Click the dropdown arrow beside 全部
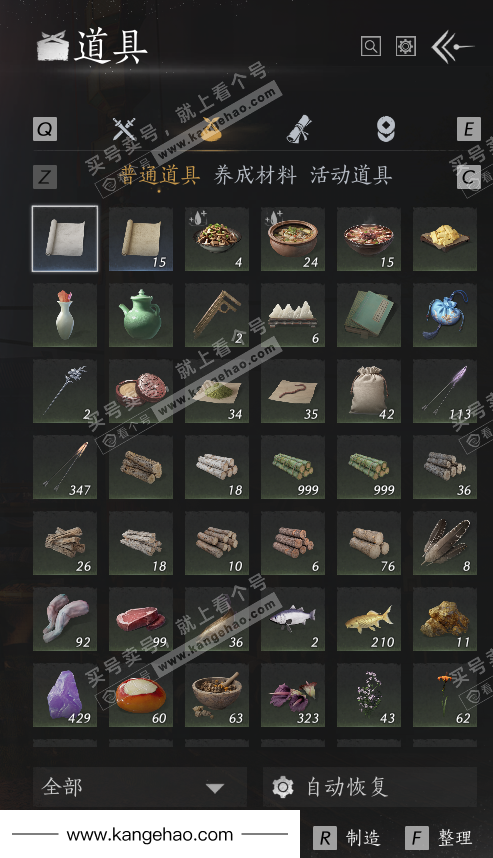The height and width of the screenshot is (858, 493). tap(215, 788)
